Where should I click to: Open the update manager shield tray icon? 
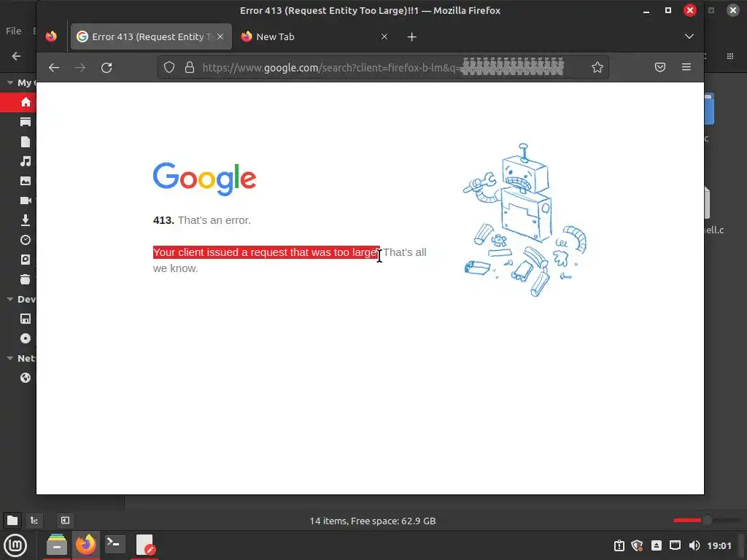click(637, 545)
